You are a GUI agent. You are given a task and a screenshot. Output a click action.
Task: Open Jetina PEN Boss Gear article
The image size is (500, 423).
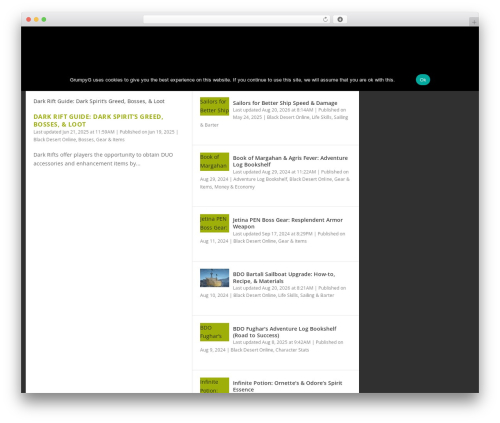(287, 223)
